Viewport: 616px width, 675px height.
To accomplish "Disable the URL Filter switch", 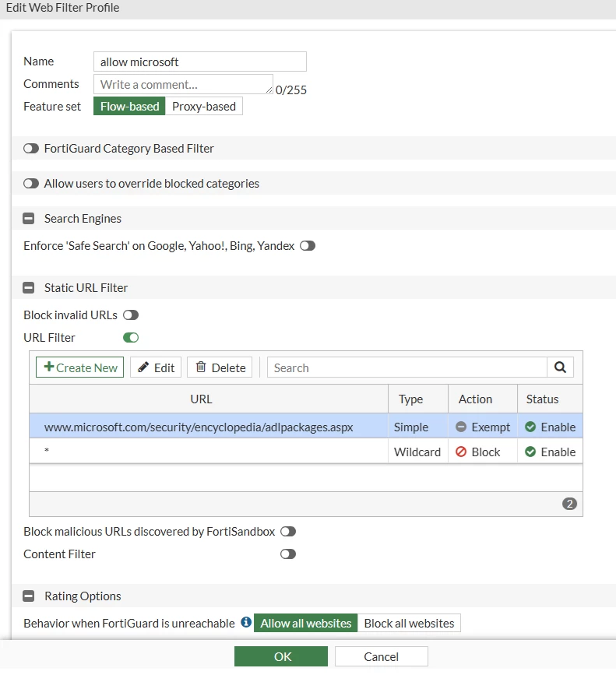I will (130, 338).
